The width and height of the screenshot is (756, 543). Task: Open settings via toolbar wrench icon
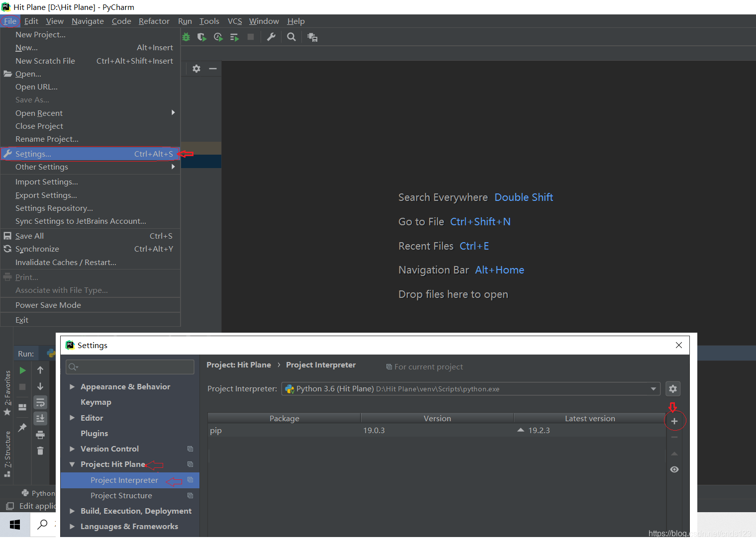coord(271,37)
